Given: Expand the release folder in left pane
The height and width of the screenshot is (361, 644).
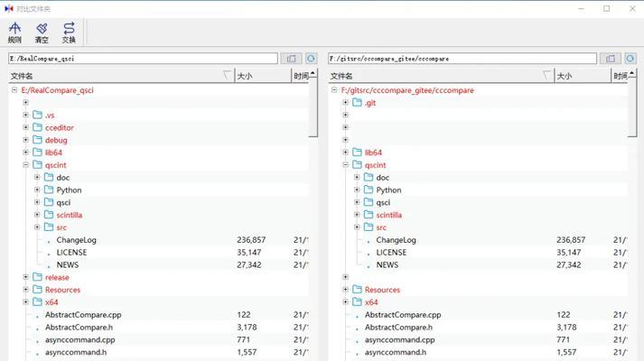Looking at the screenshot, I should click(x=26, y=277).
